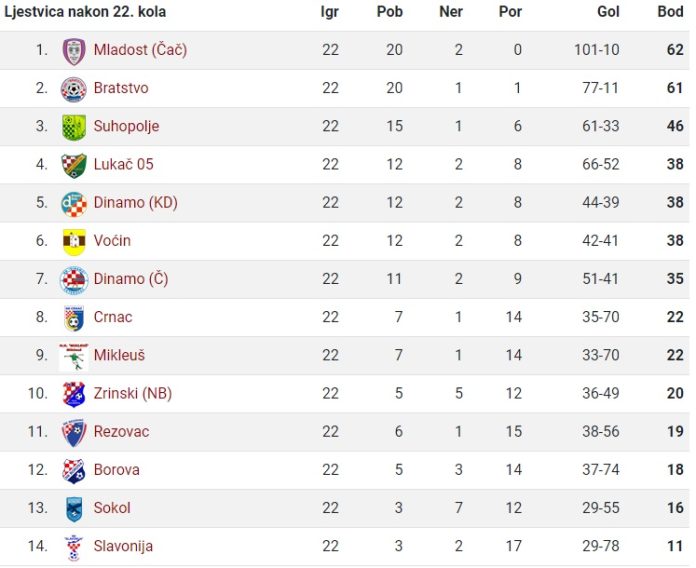Open the Suhopolje team page
Image resolution: width=696 pixels, height=568 pixels.
(126, 126)
